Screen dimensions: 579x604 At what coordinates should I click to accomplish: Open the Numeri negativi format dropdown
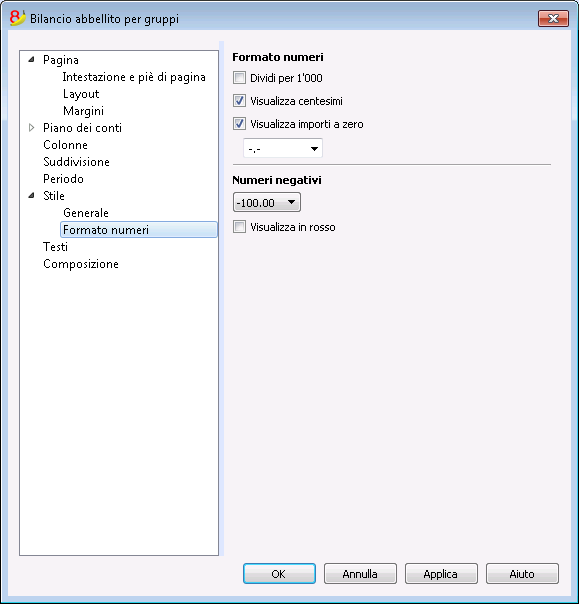pos(267,202)
